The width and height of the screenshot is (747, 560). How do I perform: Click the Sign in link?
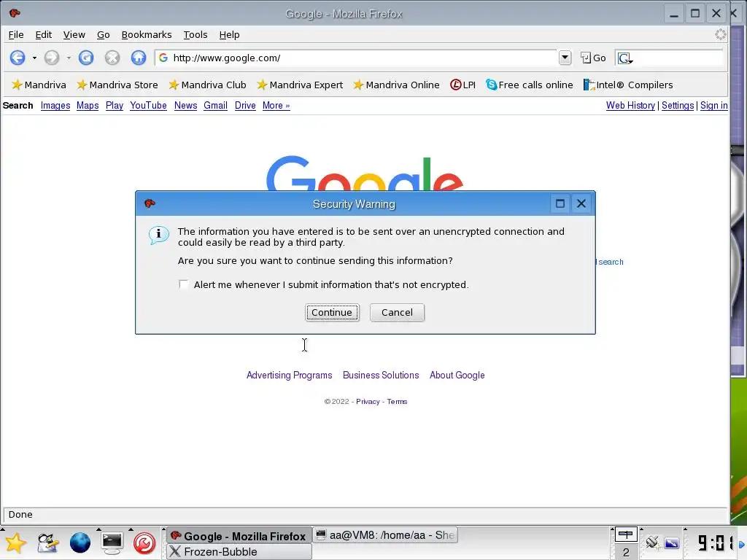[x=713, y=106]
